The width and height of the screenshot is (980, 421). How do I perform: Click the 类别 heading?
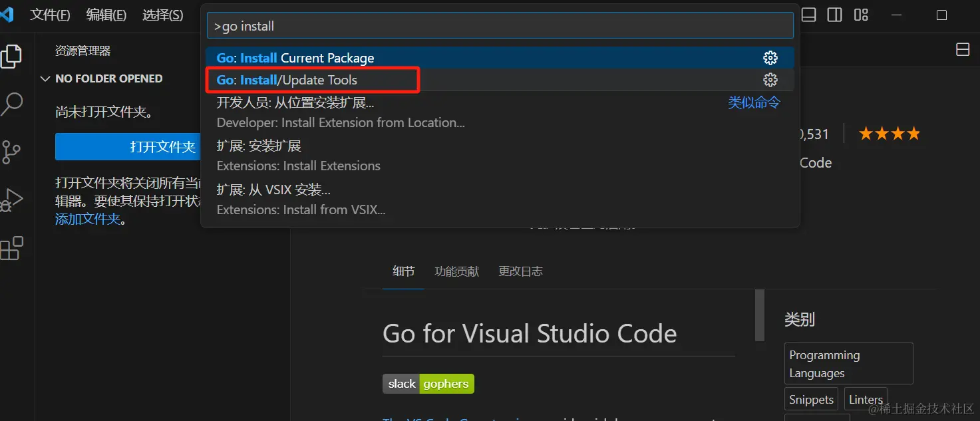[800, 319]
